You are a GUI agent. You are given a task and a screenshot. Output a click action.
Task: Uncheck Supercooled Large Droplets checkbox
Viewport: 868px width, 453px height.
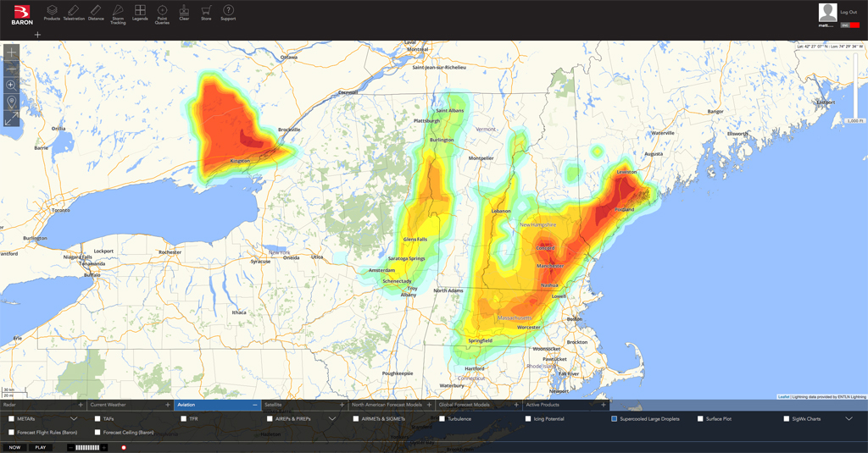tap(614, 418)
